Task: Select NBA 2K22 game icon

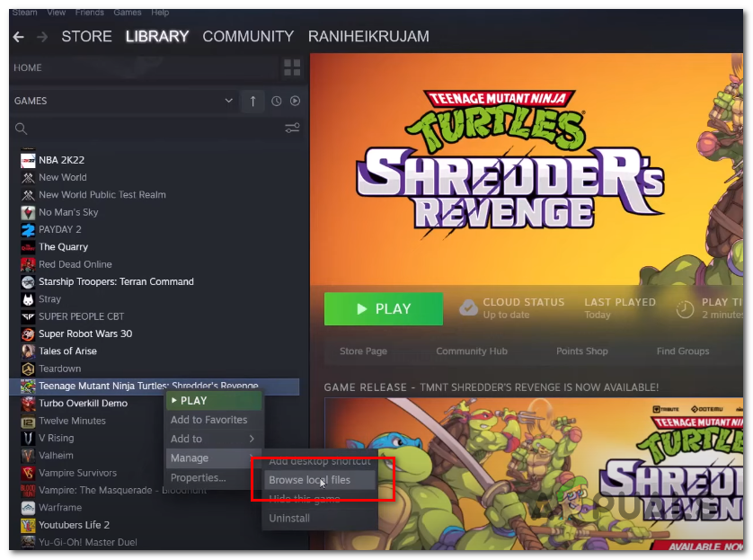Action: [28, 160]
